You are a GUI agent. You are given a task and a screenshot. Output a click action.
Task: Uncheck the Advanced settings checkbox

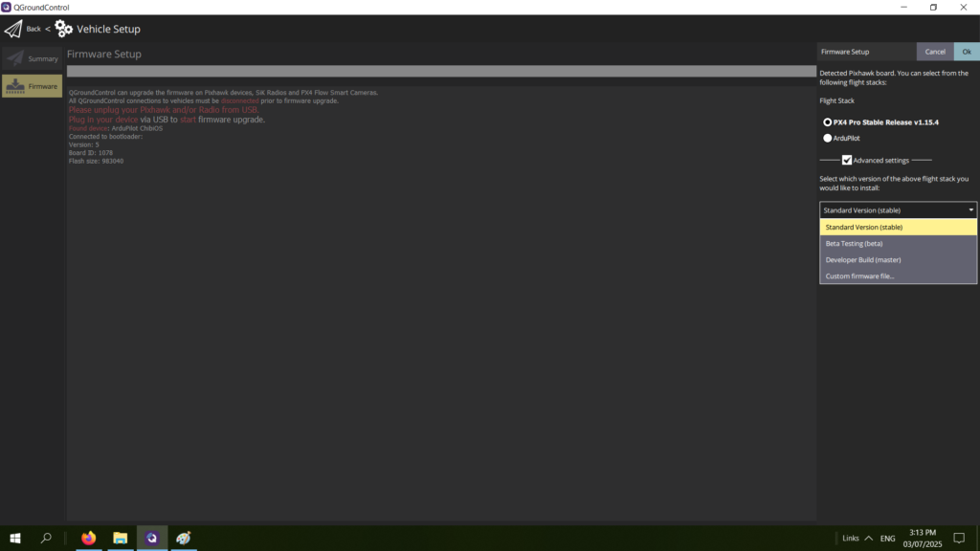[x=847, y=161]
